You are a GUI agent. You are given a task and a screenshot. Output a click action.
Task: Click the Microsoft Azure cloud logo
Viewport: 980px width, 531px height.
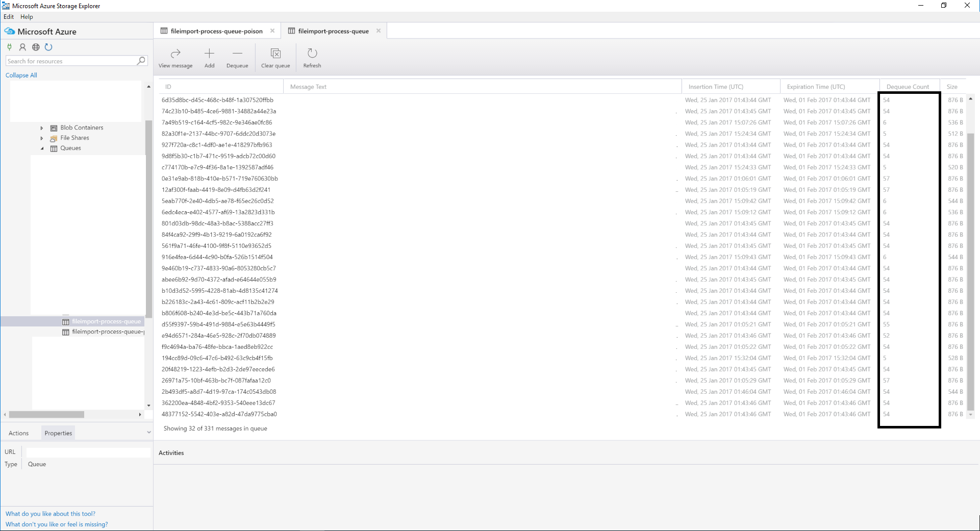tap(9, 32)
